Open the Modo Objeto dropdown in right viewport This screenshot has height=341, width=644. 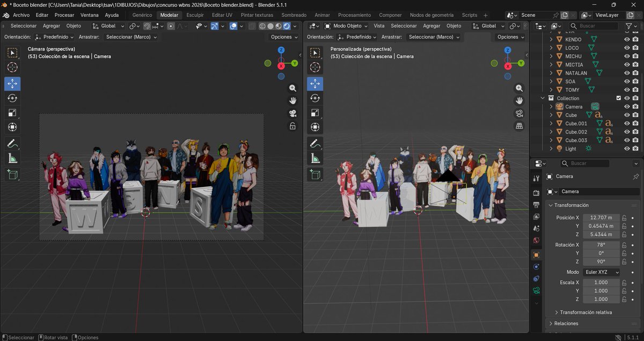[x=346, y=26]
